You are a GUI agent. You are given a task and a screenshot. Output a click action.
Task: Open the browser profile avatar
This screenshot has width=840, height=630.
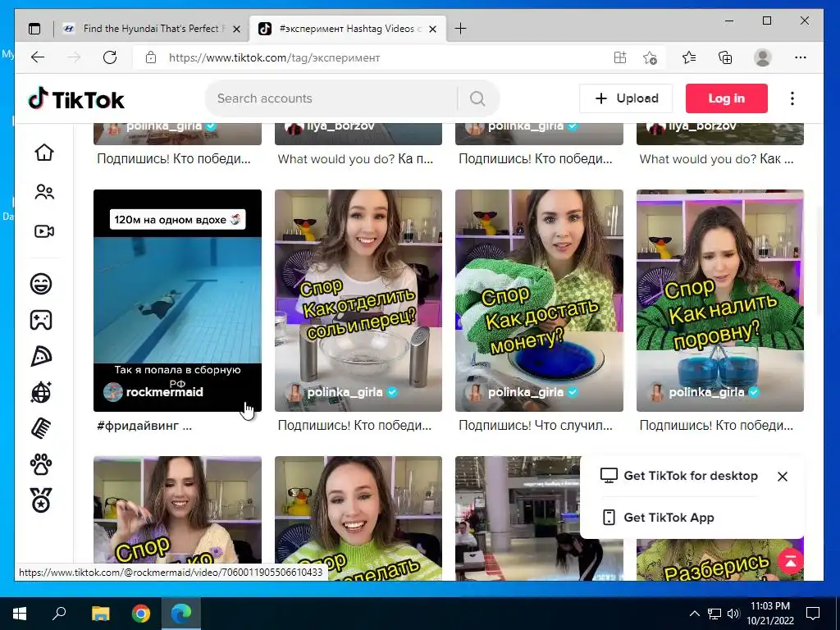coord(762,57)
